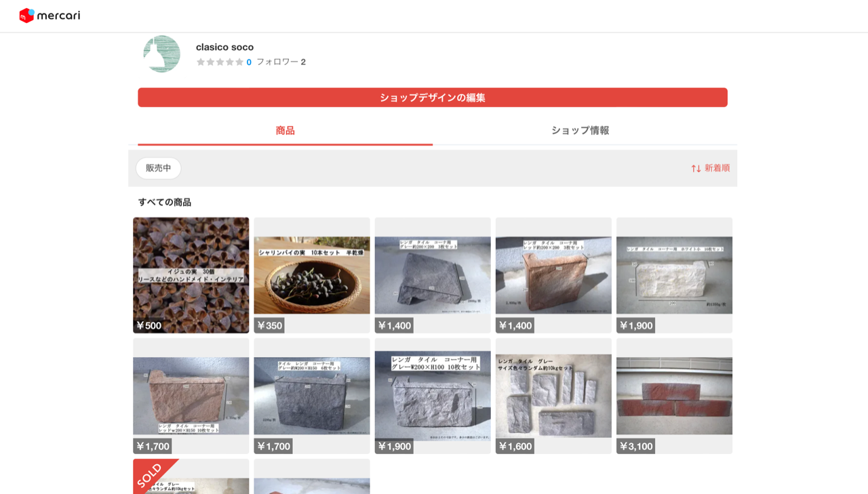The image size is (868, 494).
Task: Open the white brick 10枚セット ¥1,900 item
Action: tap(674, 275)
